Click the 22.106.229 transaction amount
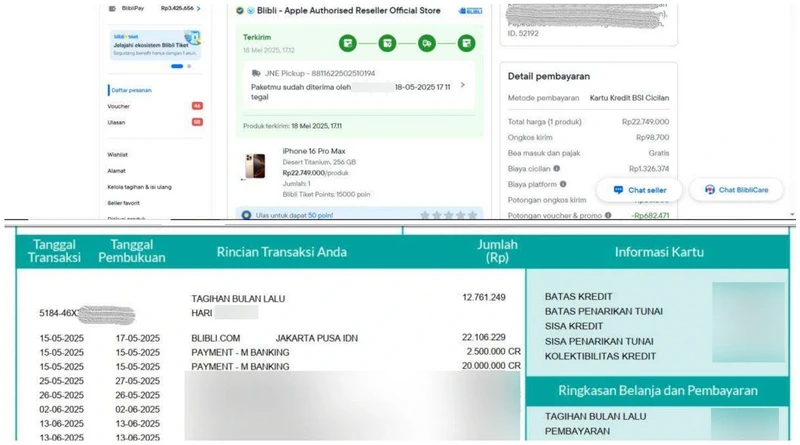 [484, 337]
